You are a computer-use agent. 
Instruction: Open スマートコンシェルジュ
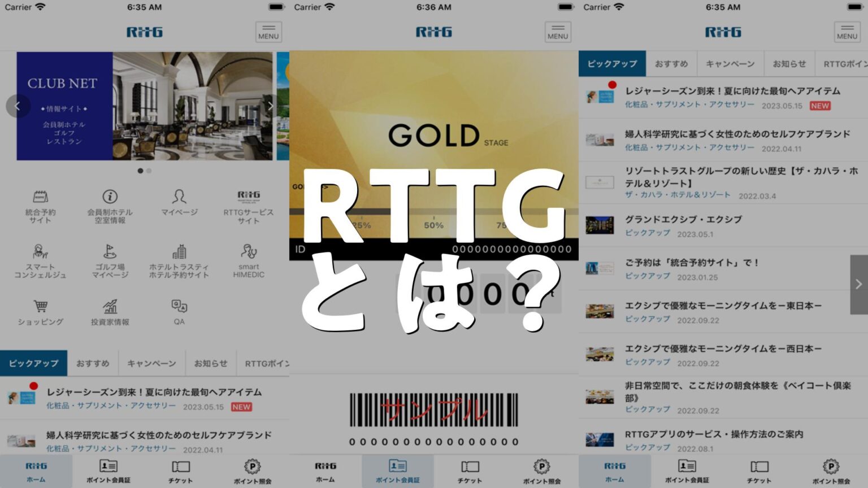coord(40,260)
